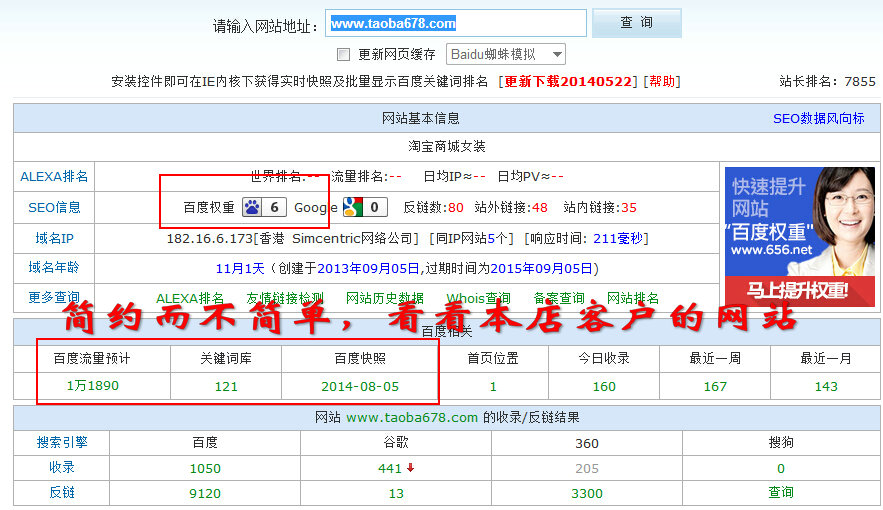Click the 182.16.6.173 IP address text
Screen dimensions: 883x510
209,239
